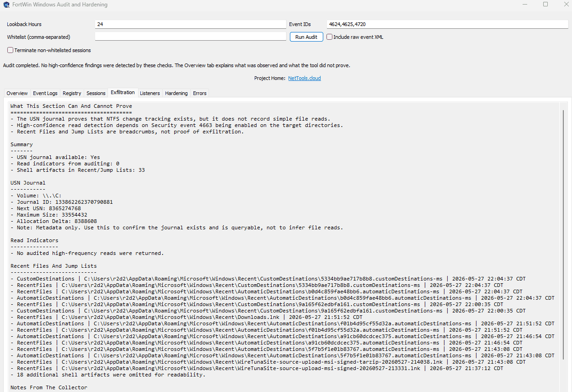Click the FortWin app icon in title bar
This screenshot has width=572, height=392.
coord(6,5)
